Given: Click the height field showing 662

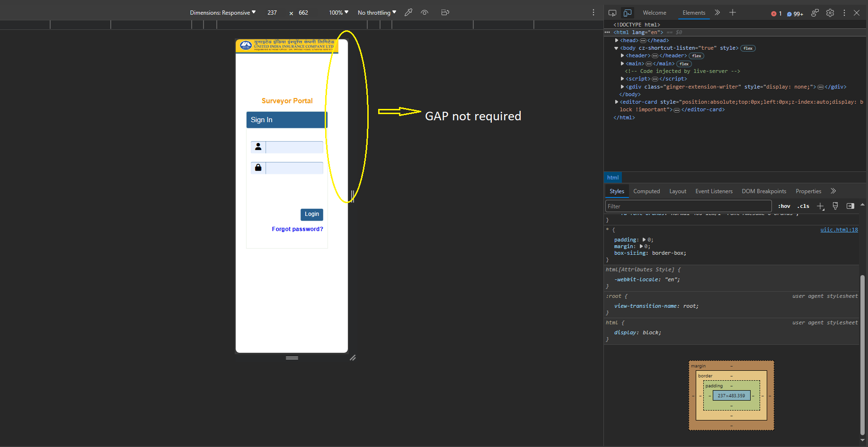Looking at the screenshot, I should point(304,13).
